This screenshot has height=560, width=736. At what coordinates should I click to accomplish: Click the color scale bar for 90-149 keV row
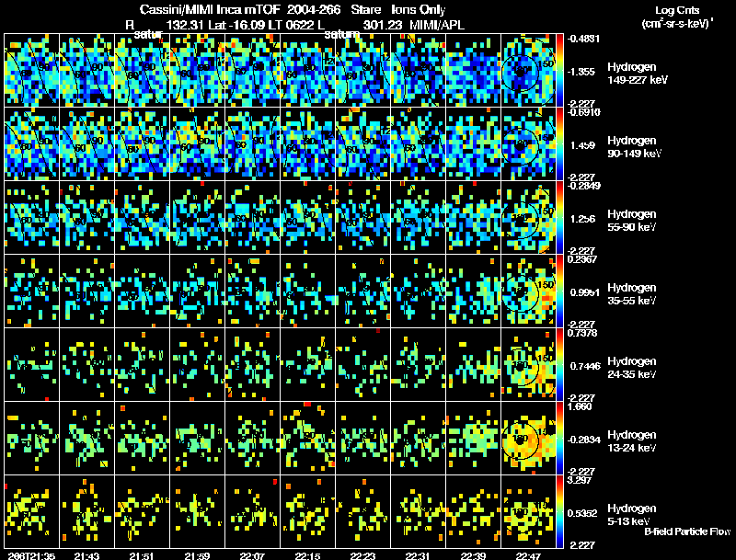[x=559, y=143]
